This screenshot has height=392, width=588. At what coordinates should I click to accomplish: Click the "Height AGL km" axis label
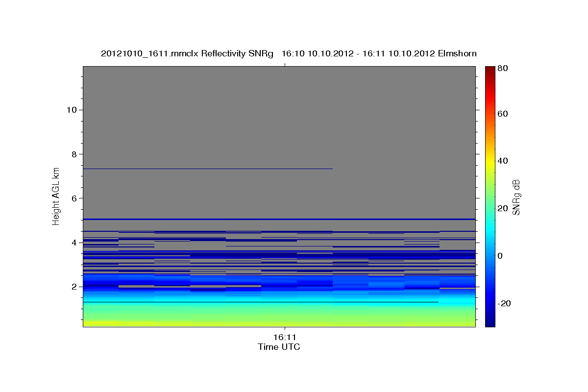(56, 196)
